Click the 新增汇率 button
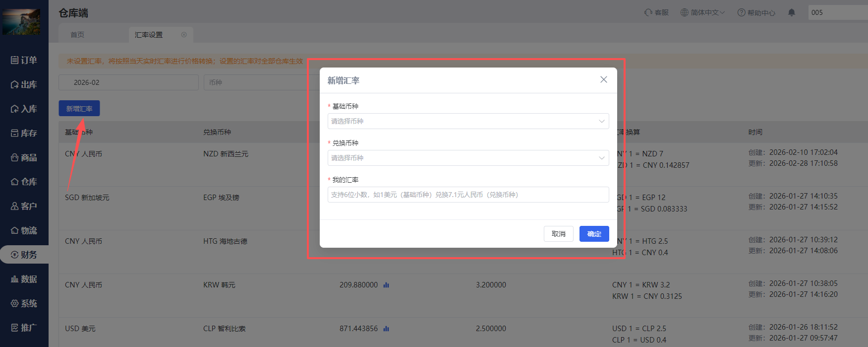 79,108
